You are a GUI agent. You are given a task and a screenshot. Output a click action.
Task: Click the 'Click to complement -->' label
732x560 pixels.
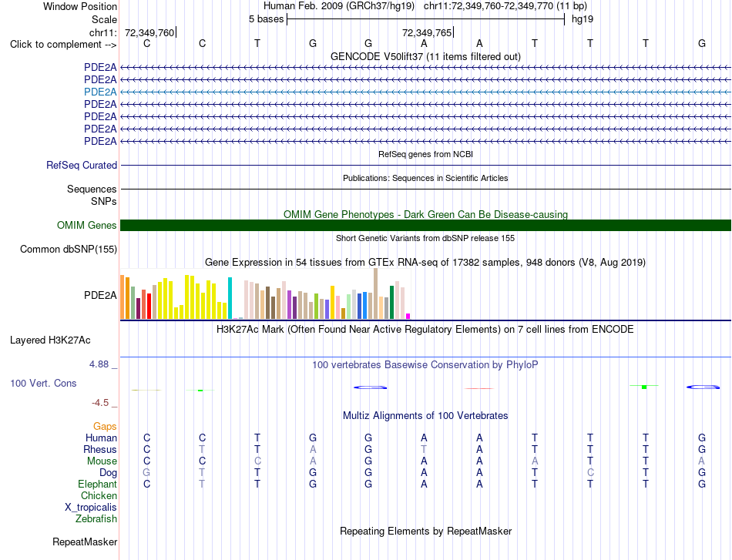point(63,45)
